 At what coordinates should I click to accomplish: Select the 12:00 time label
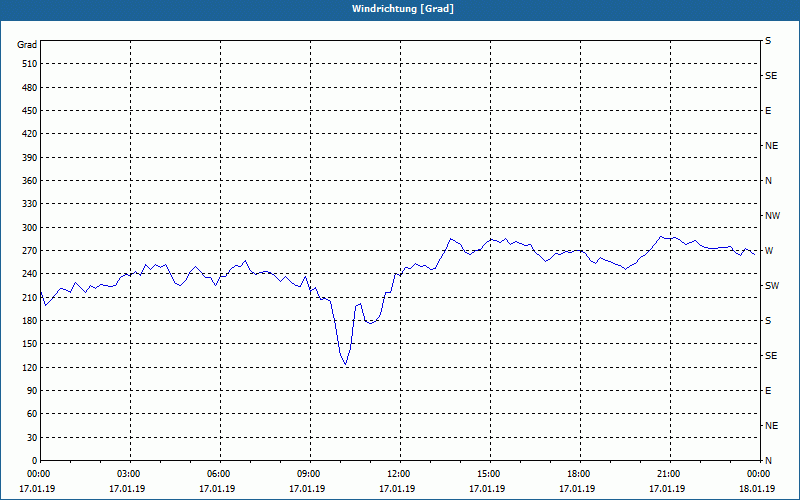tap(400, 474)
